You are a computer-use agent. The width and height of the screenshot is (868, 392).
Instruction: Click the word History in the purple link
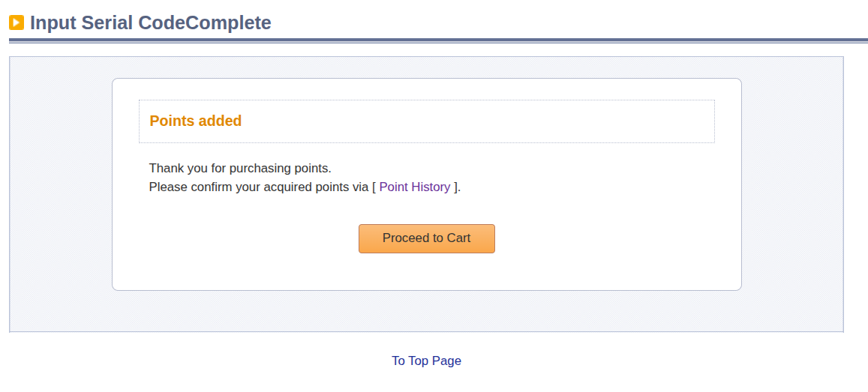pos(431,187)
